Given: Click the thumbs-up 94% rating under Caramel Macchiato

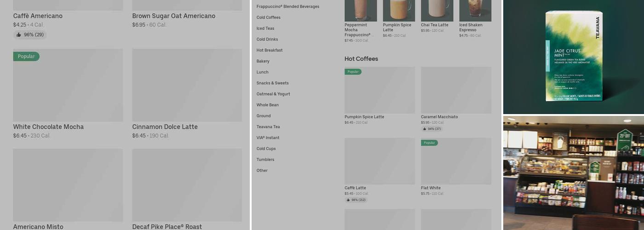Looking at the screenshot, I should (431, 129).
